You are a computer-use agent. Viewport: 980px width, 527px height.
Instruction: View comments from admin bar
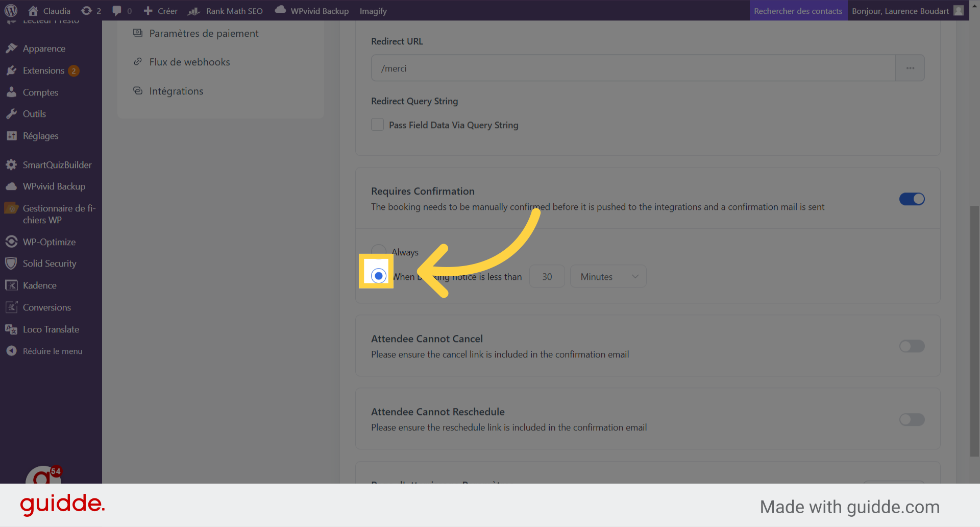[122, 11]
